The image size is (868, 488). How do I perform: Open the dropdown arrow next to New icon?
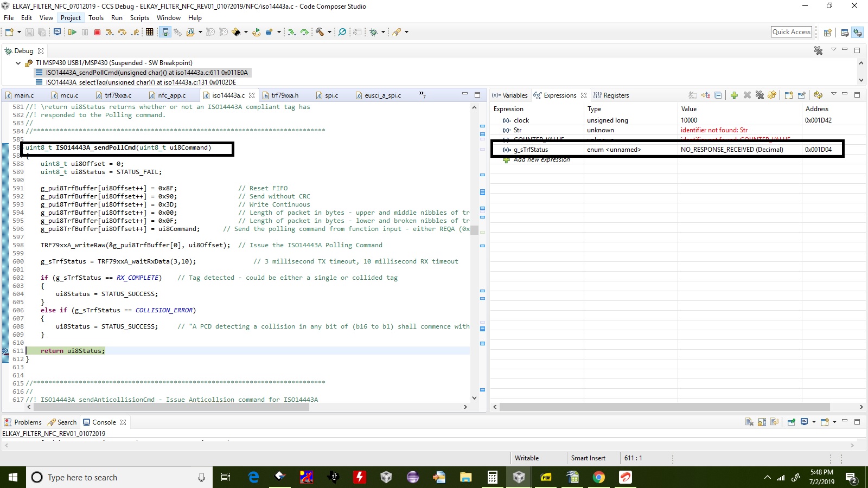coord(19,33)
